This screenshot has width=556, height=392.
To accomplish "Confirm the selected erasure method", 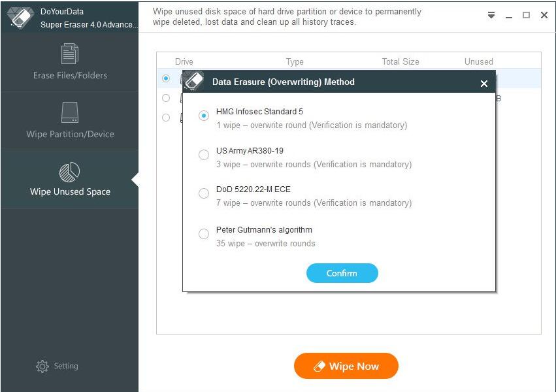I will tap(342, 273).
